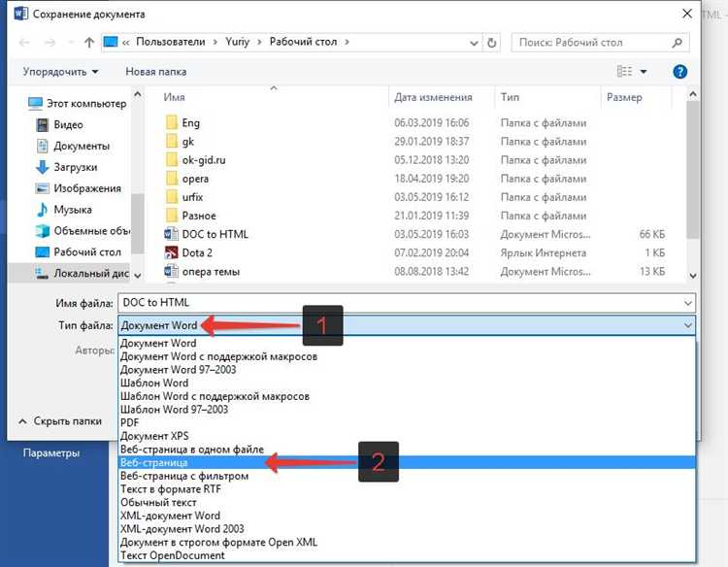The width and height of the screenshot is (728, 567).
Task: Expand the Имя файла dropdown arrow
Action: pos(688,303)
